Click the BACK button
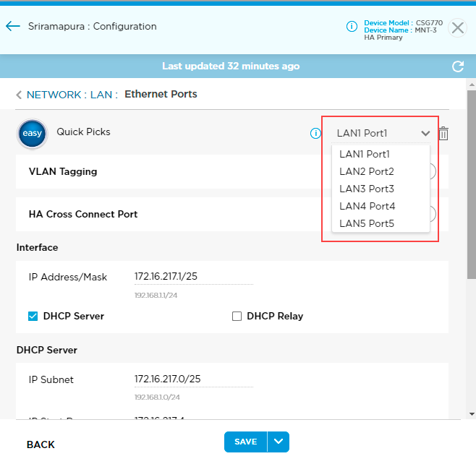 pos(41,444)
